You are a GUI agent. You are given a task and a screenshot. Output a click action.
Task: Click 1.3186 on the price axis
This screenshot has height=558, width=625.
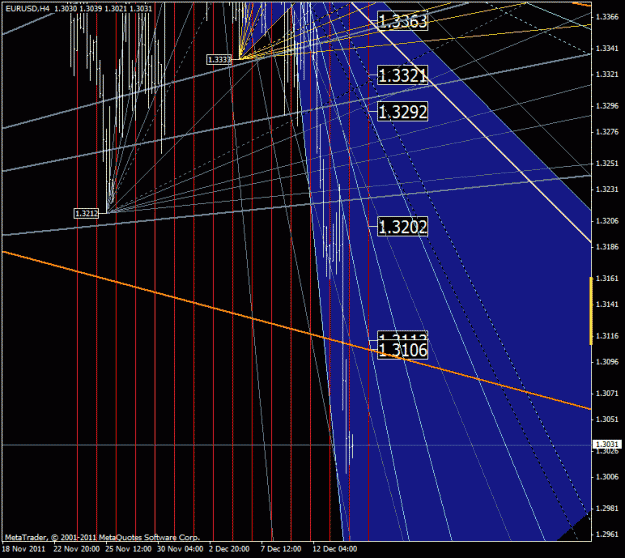[607, 247]
